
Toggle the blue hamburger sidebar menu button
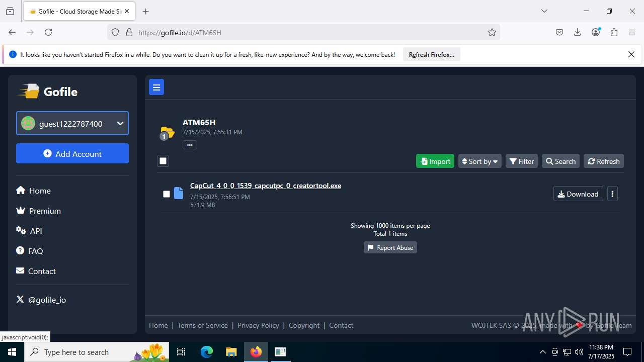(x=156, y=87)
